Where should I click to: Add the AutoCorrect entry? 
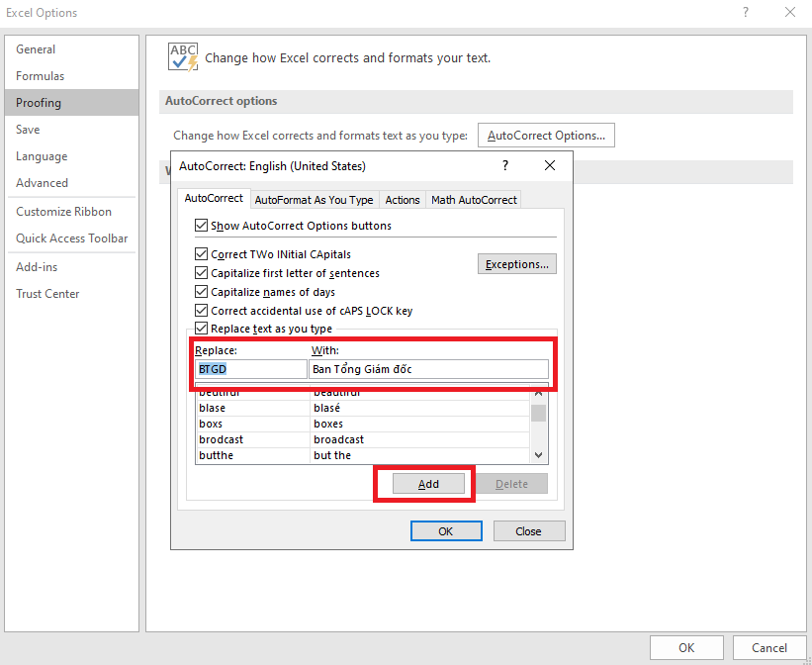coord(428,484)
